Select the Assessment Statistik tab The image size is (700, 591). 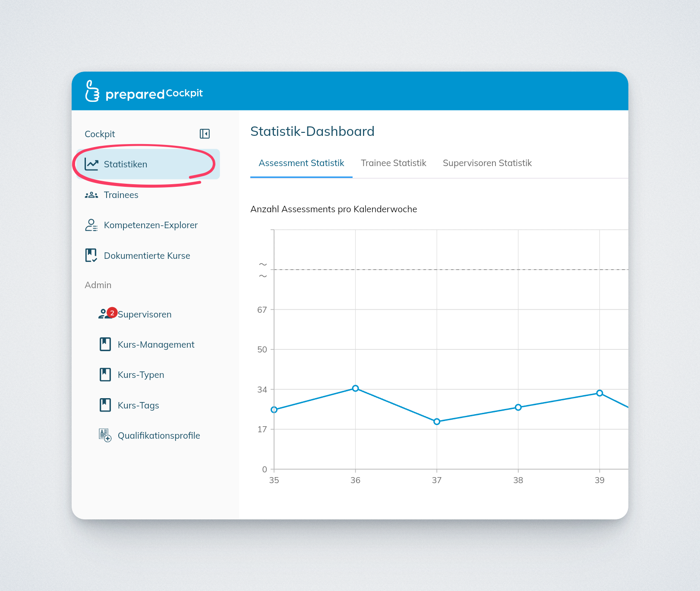tap(301, 163)
